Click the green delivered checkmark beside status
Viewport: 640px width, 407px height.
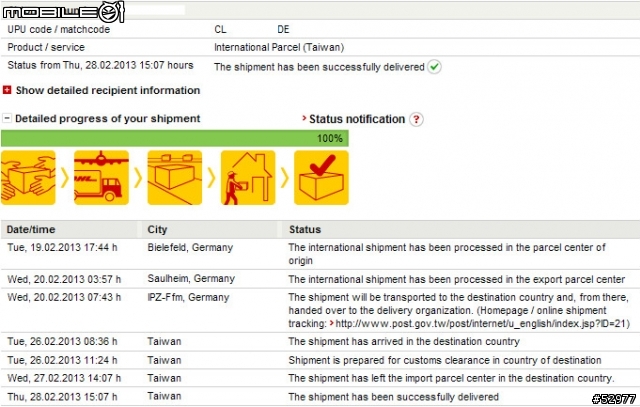point(434,67)
